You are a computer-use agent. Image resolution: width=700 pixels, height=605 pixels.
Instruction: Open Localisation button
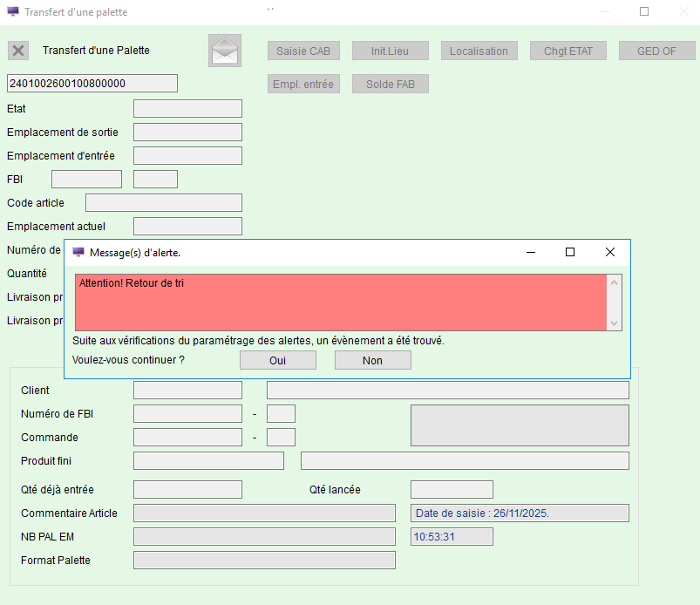click(479, 51)
